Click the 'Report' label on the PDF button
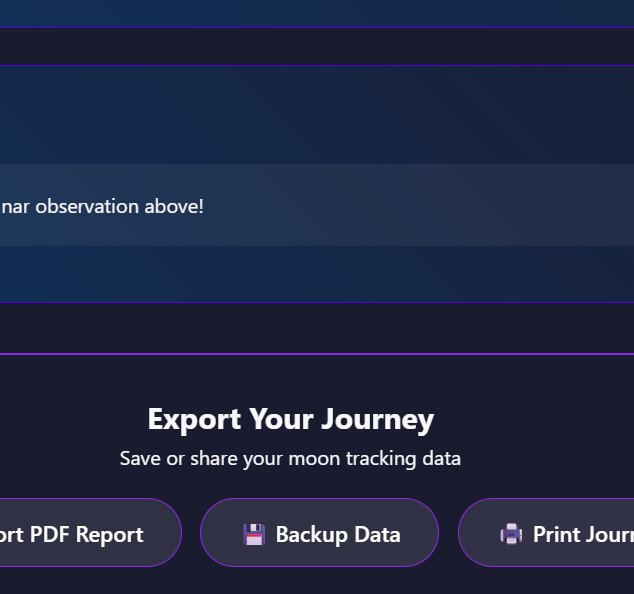This screenshot has width=634, height=594. [109, 534]
